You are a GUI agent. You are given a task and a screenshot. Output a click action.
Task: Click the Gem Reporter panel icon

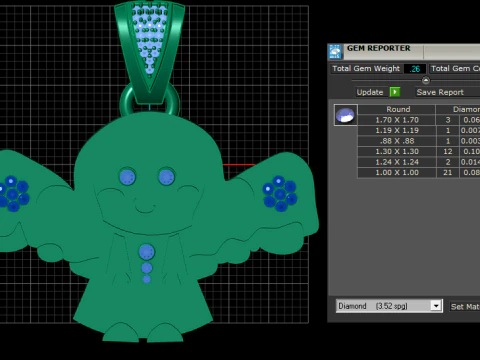tap(335, 52)
